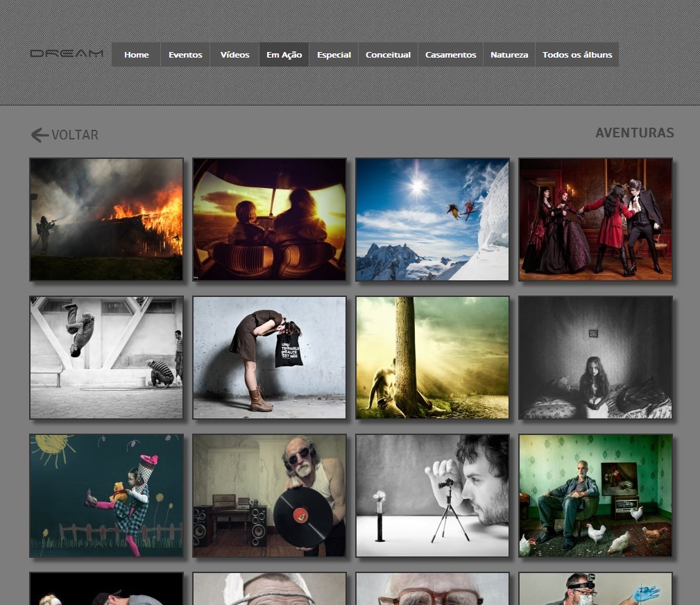Open the firefighter burning house photo
This screenshot has width=700, height=605.
(x=106, y=219)
